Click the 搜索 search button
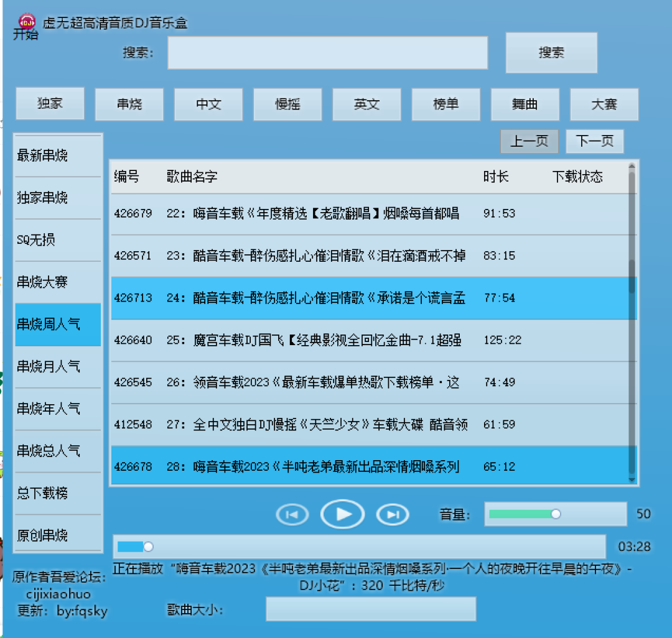672x638 pixels. coord(551,53)
